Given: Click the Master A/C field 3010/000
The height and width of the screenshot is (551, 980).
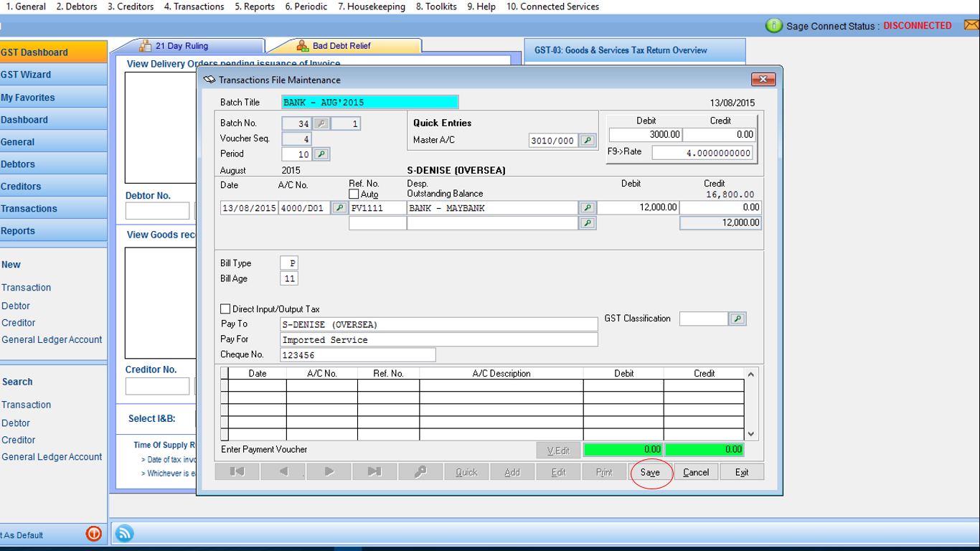Looking at the screenshot, I should pyautogui.click(x=553, y=141).
